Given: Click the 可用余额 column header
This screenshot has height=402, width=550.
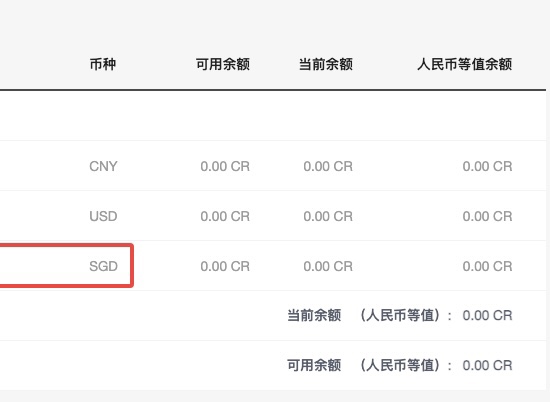Looking at the screenshot, I should pos(223,65).
